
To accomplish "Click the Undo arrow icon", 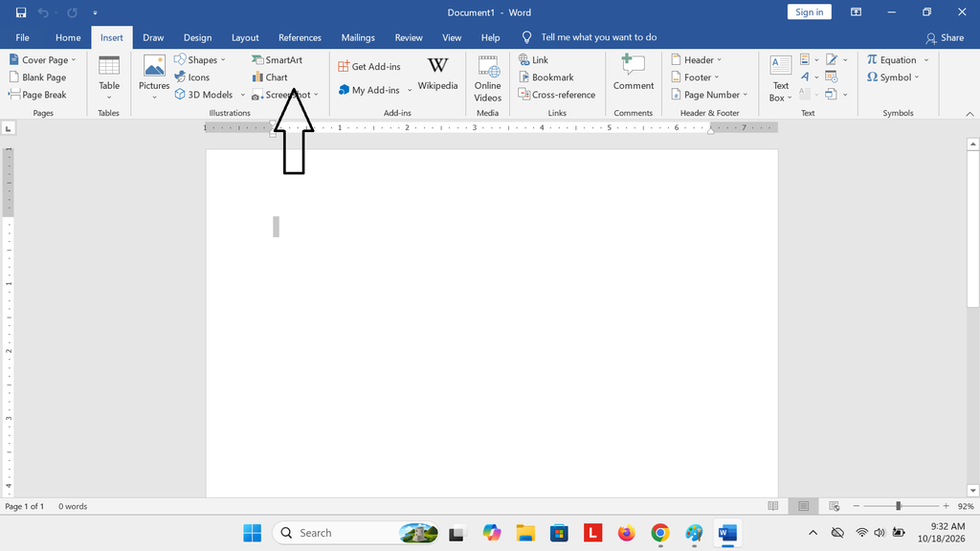I will pos(42,12).
